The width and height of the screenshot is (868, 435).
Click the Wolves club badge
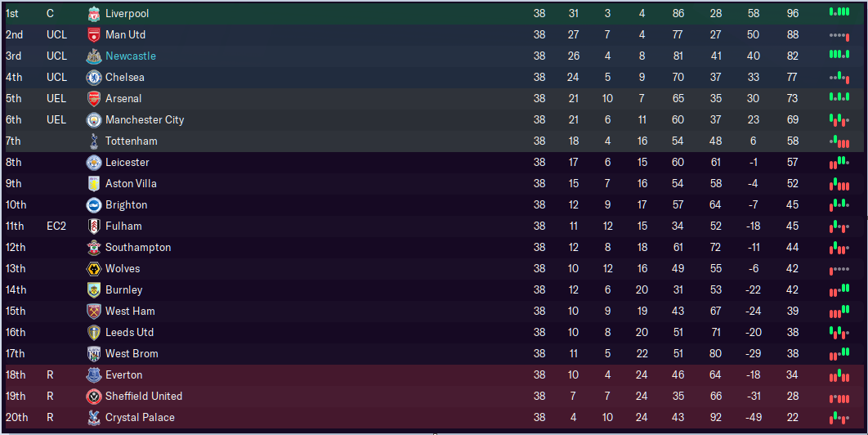pyautogui.click(x=94, y=269)
